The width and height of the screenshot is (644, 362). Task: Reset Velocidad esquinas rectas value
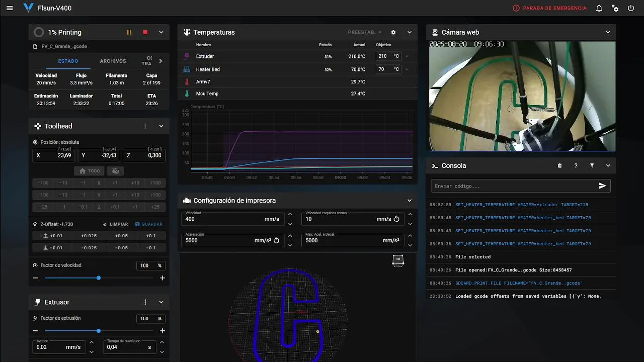click(x=396, y=219)
